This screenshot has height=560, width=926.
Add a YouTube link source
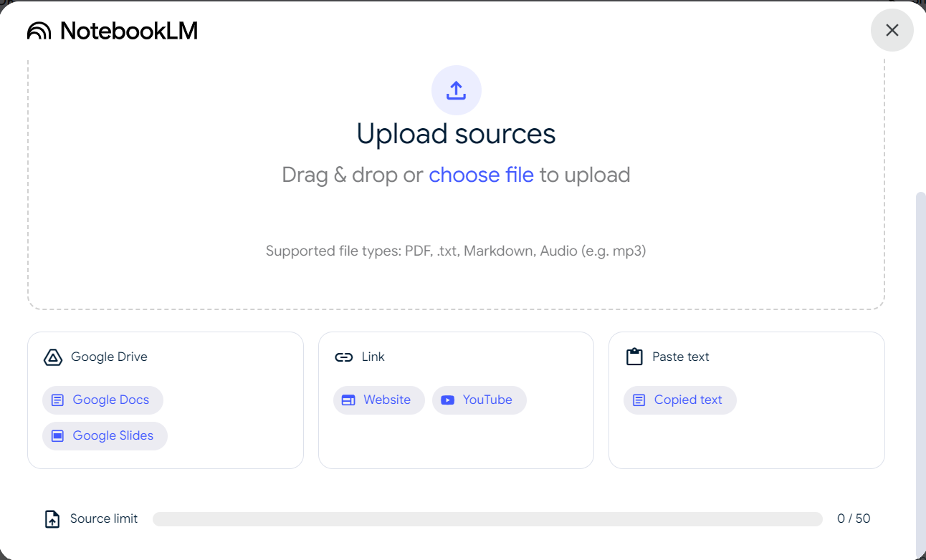[479, 400]
